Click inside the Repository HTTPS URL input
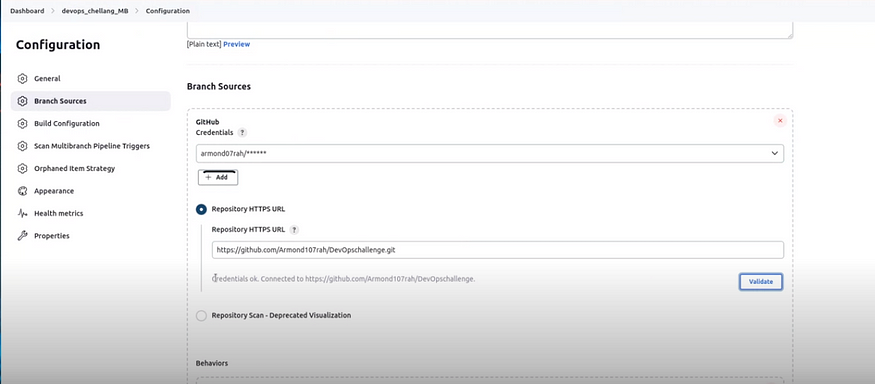The width and height of the screenshot is (875, 384). [x=498, y=250]
